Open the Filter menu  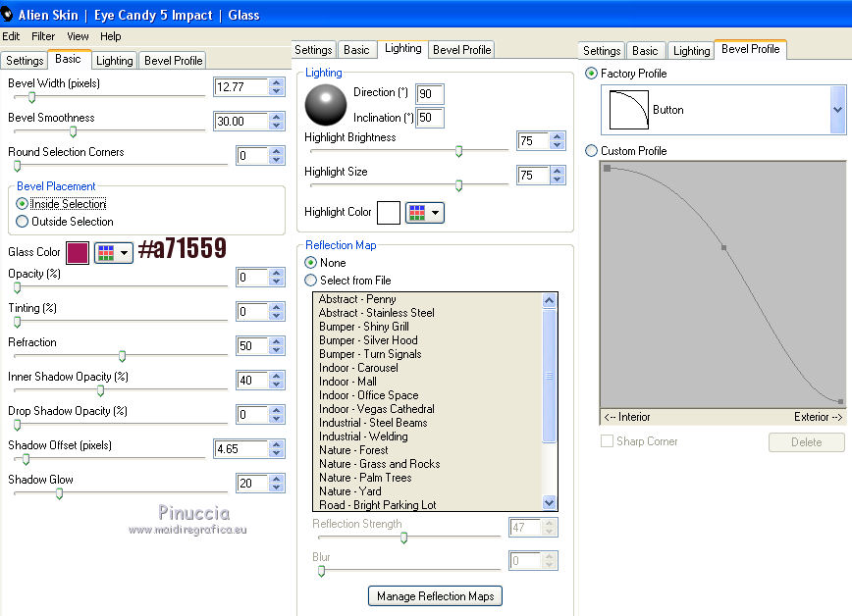[43, 36]
